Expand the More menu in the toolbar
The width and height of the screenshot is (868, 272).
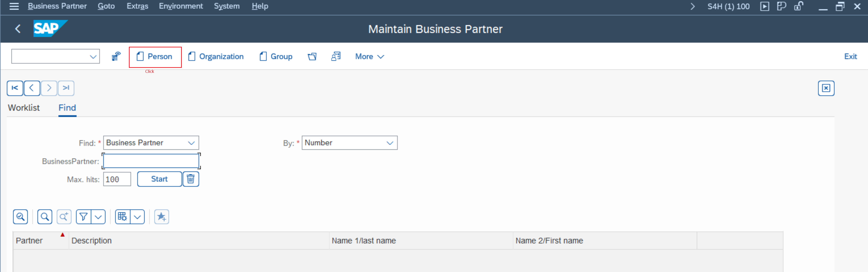point(369,56)
